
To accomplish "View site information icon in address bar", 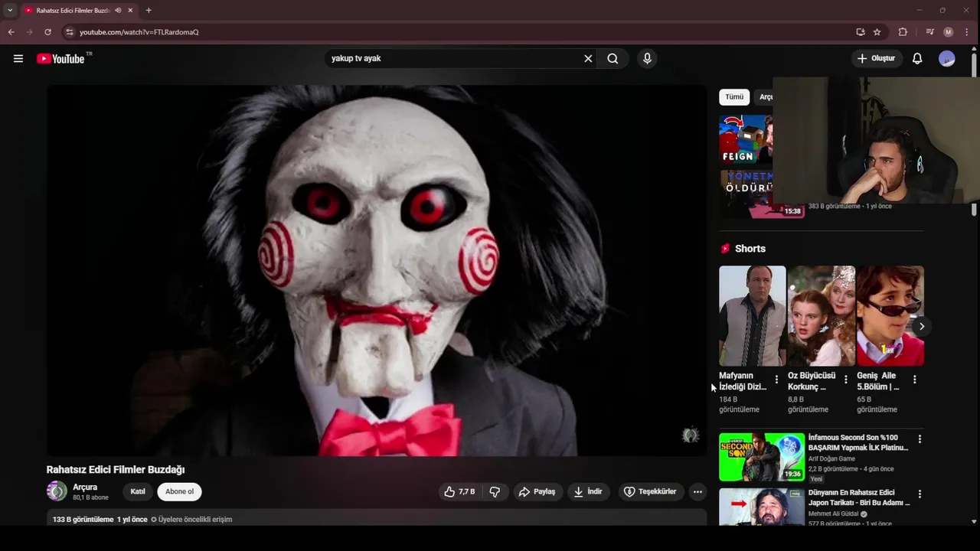I will 69,32.
